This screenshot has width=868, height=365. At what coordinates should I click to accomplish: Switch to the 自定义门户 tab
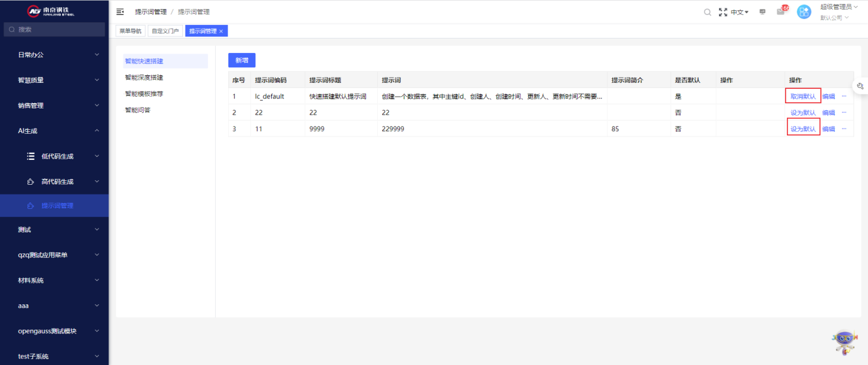point(165,31)
